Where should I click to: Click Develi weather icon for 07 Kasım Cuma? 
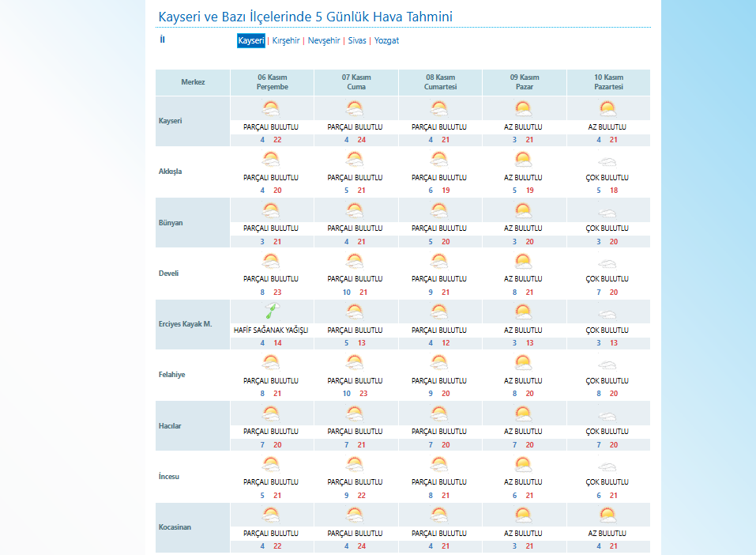(x=355, y=262)
